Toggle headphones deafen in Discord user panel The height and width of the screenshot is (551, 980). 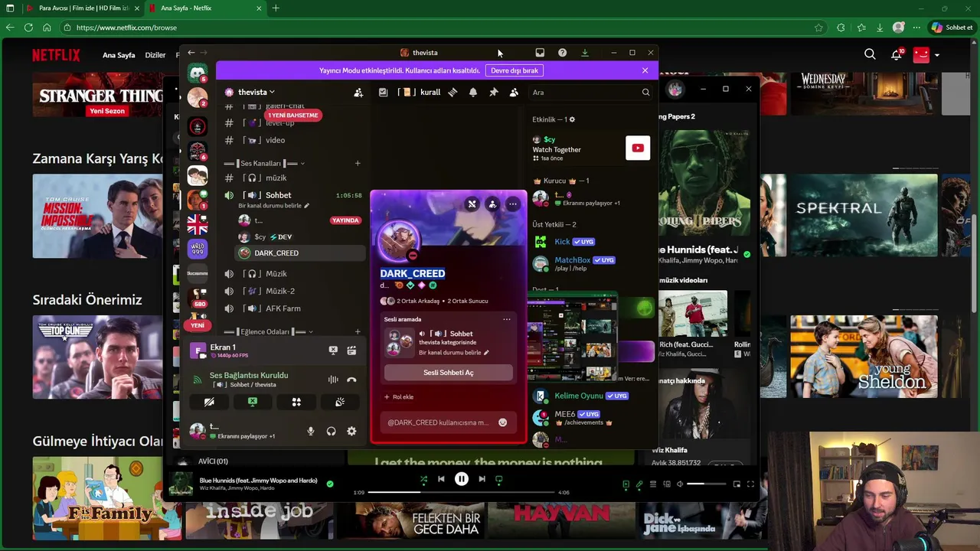click(x=332, y=432)
